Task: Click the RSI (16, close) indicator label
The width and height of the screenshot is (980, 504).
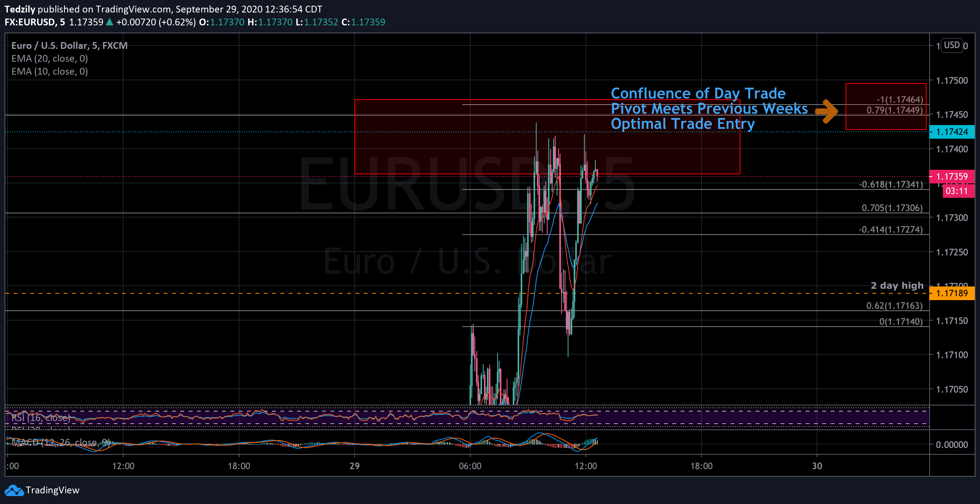Action: coord(41,418)
